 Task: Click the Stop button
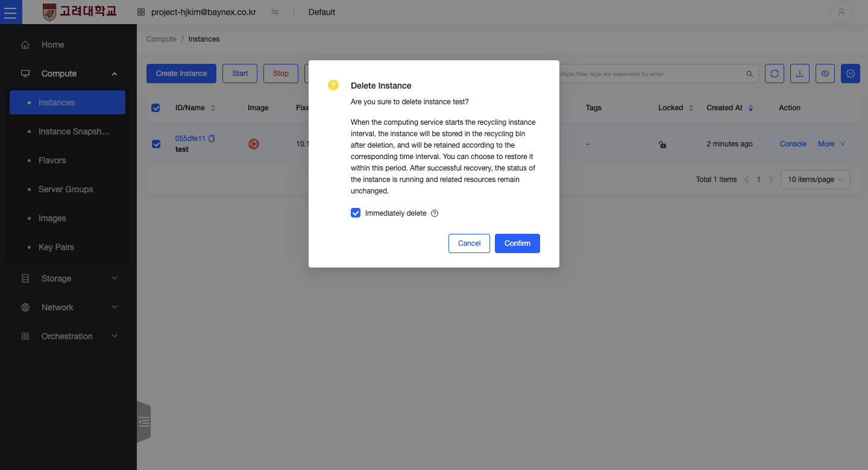(x=281, y=74)
